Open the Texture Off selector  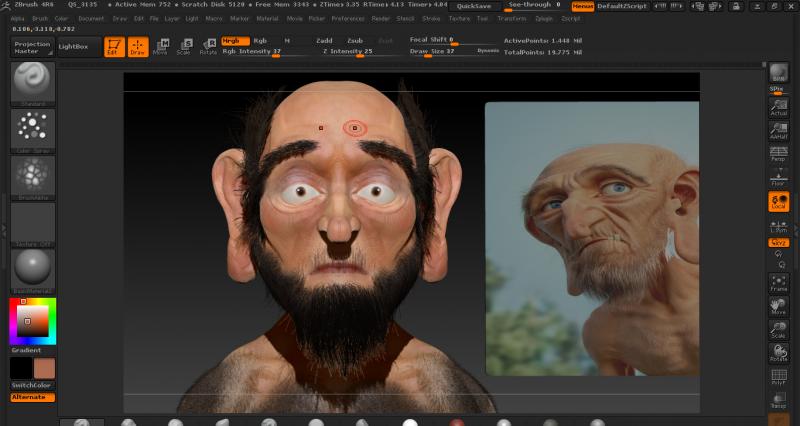[33, 225]
